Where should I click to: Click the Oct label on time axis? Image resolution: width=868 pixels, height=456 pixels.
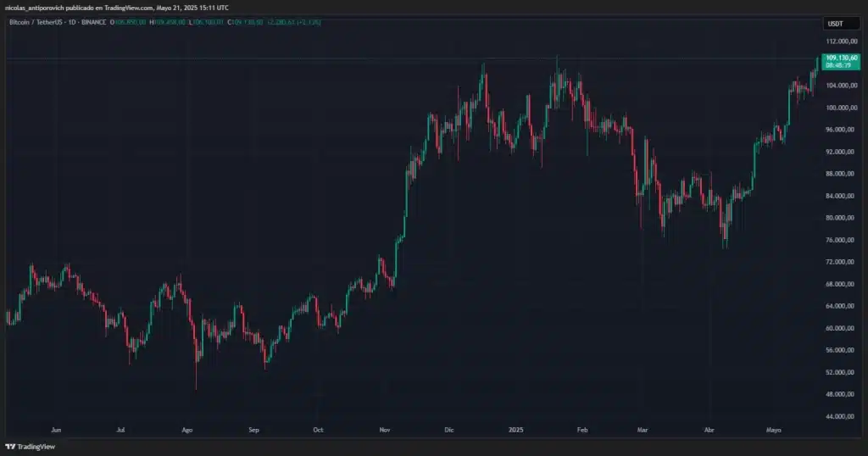(x=318, y=430)
